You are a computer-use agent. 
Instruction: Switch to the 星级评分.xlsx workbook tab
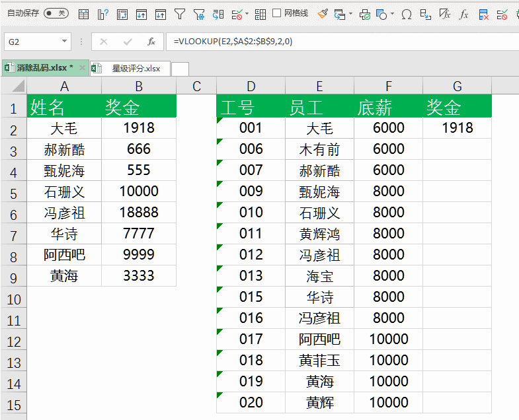point(130,69)
